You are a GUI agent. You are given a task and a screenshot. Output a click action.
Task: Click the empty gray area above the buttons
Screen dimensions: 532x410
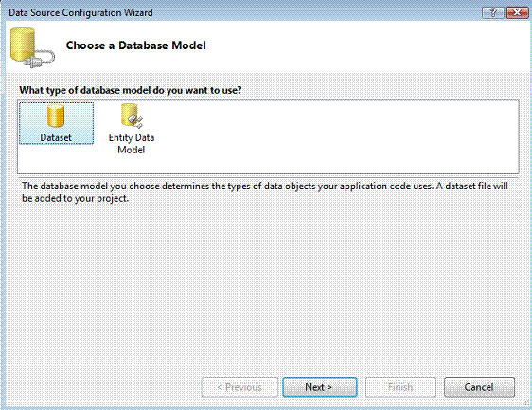click(x=265, y=289)
